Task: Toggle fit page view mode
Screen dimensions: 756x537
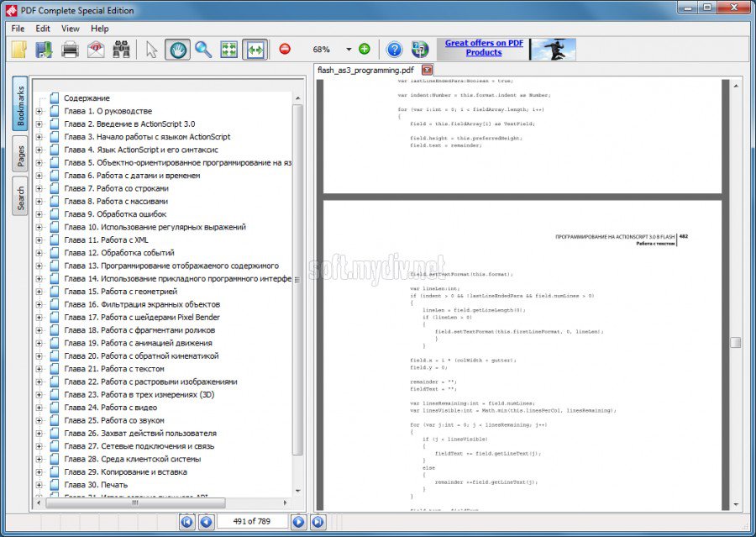Action: point(229,50)
